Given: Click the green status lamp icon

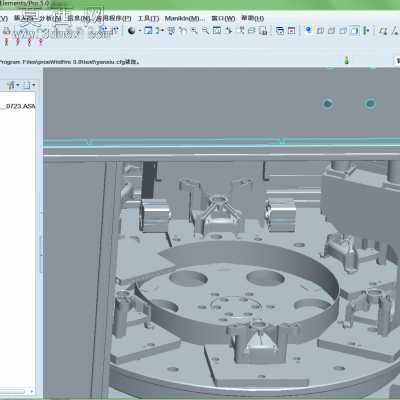Looking at the screenshot, I should point(347,60).
